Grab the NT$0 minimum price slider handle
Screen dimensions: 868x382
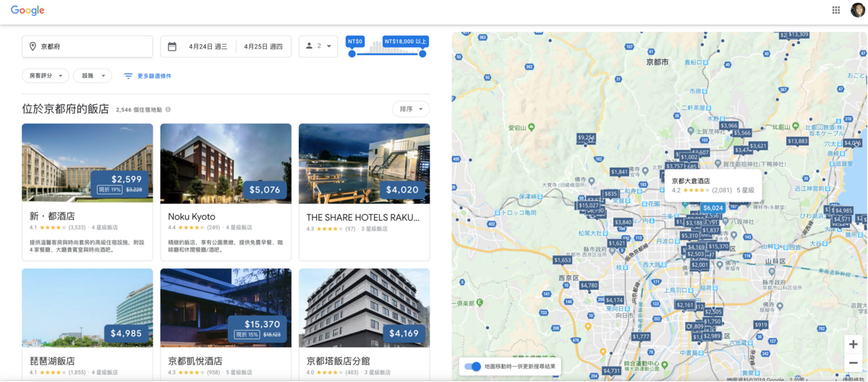pos(352,54)
